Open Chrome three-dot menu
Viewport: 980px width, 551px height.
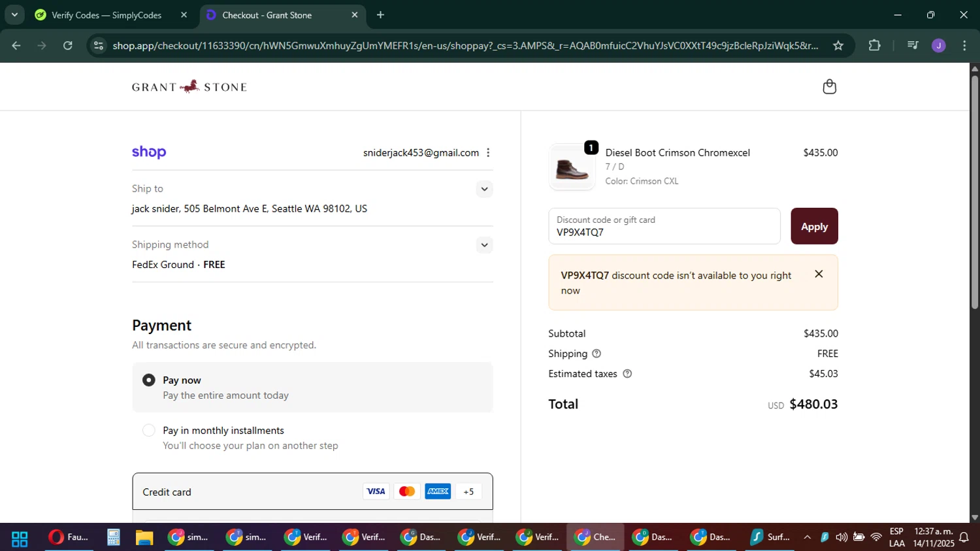pos(964,46)
